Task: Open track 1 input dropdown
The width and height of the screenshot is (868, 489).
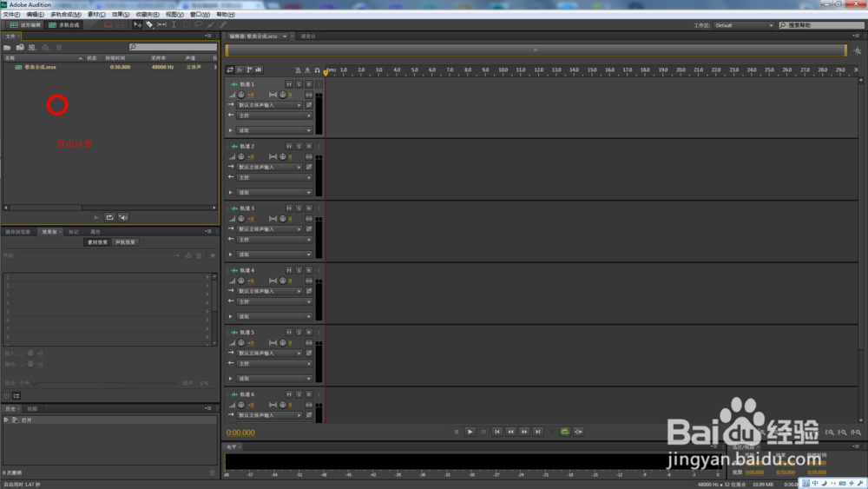Action: coord(270,105)
